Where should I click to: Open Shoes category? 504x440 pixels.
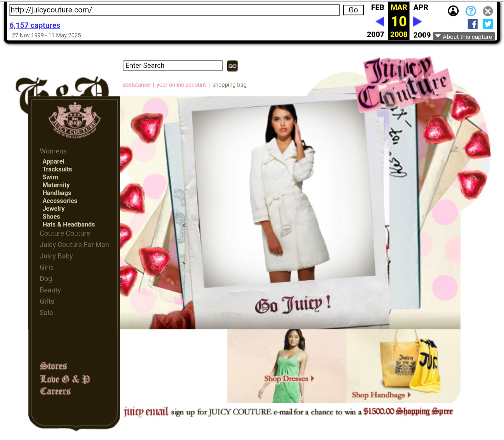click(51, 216)
